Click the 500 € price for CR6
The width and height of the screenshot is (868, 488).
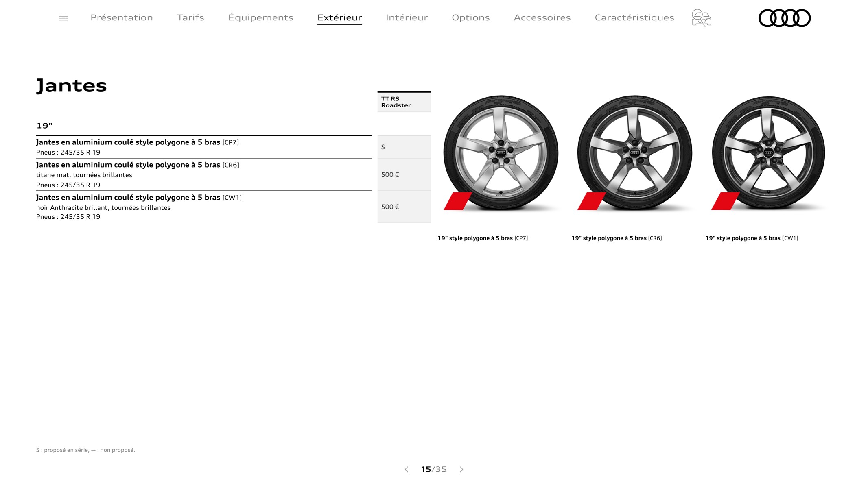pos(404,174)
